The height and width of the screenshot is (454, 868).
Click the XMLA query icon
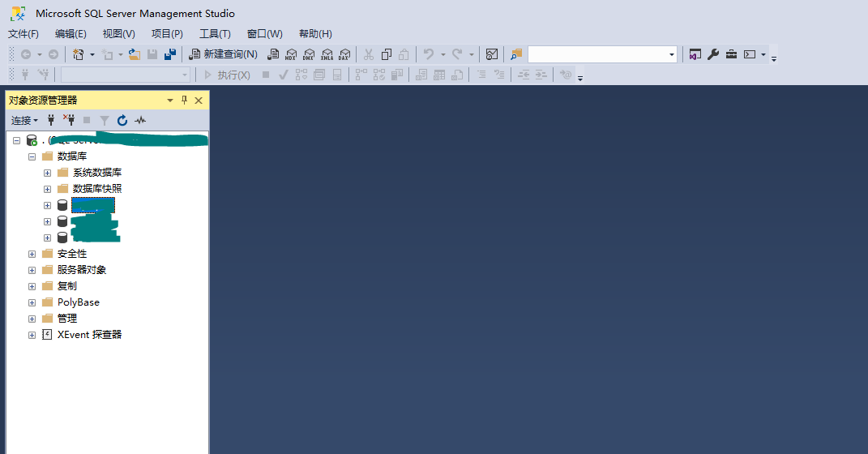click(x=327, y=54)
